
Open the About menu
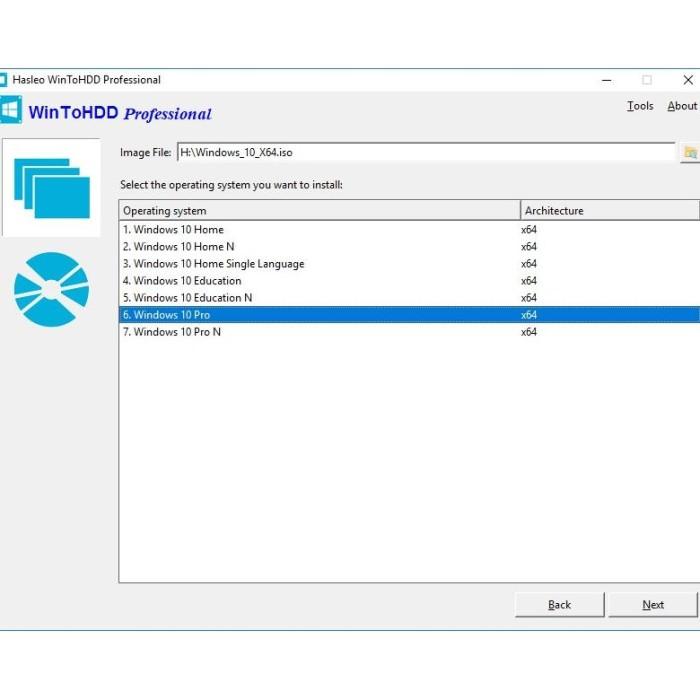point(682,106)
